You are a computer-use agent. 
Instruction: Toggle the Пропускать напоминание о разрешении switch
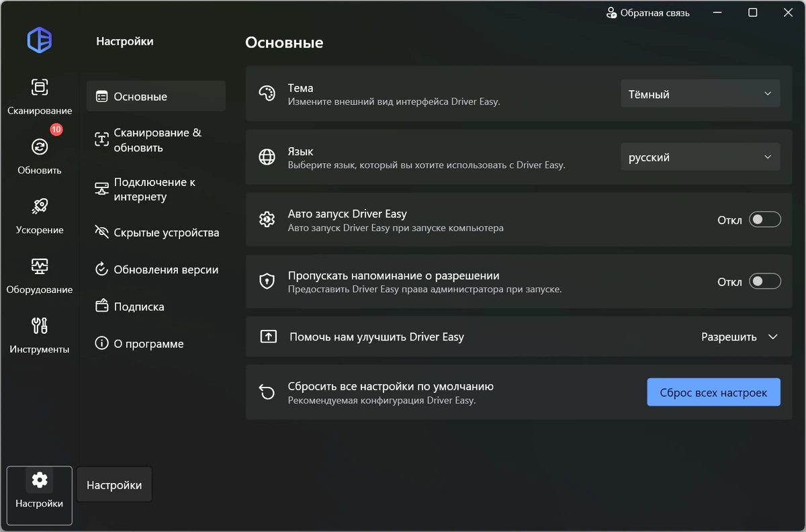765,281
